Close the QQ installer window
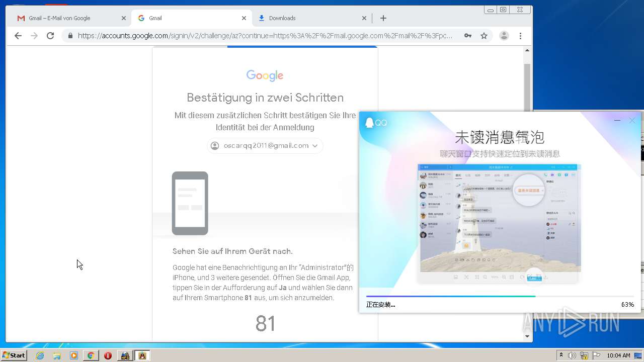 pyautogui.click(x=632, y=121)
